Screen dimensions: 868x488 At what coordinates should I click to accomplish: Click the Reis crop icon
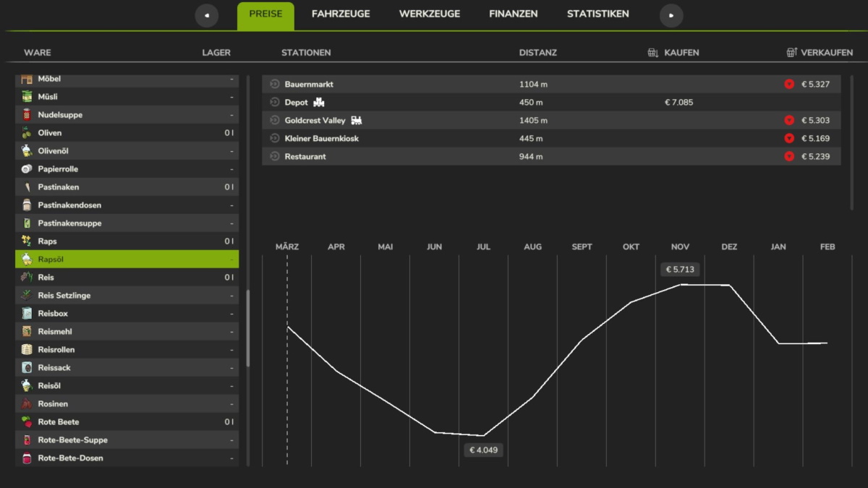(x=27, y=278)
